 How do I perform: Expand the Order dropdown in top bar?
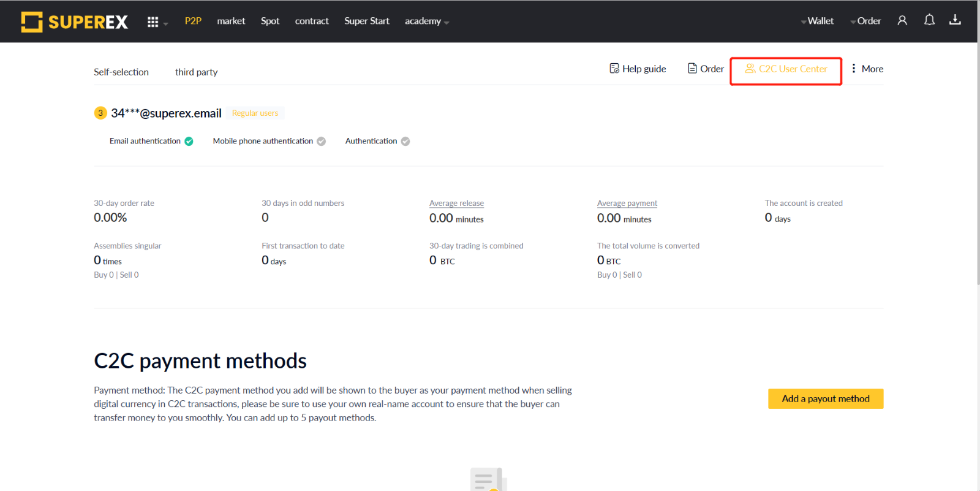click(865, 21)
